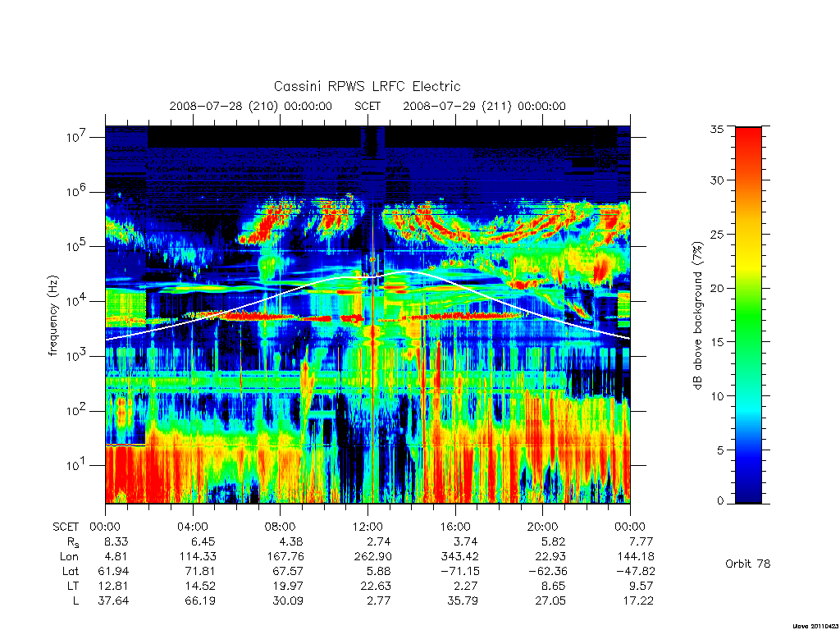
Task: Click the LT value '19.97'
Action: click(288, 586)
